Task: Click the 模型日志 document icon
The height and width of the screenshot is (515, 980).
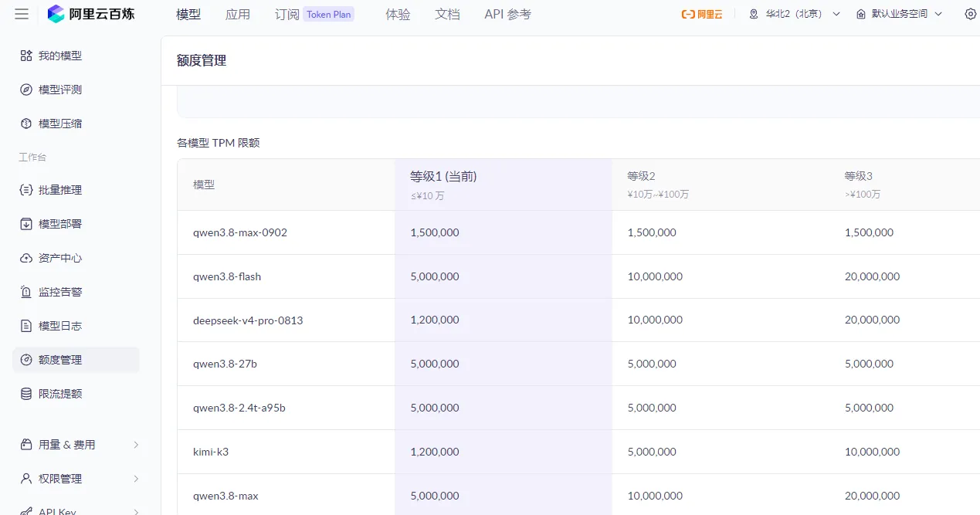Action: [x=26, y=326]
